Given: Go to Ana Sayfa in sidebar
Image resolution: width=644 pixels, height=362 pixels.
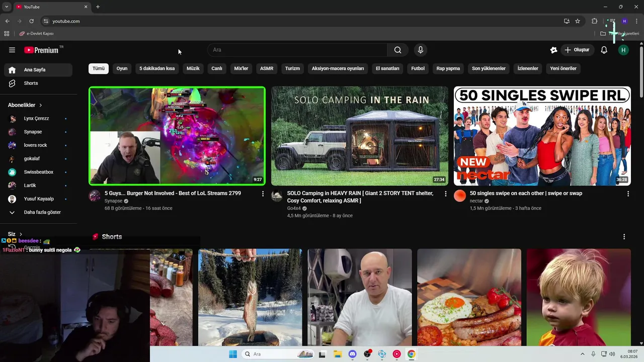Looking at the screenshot, I should click(38, 70).
